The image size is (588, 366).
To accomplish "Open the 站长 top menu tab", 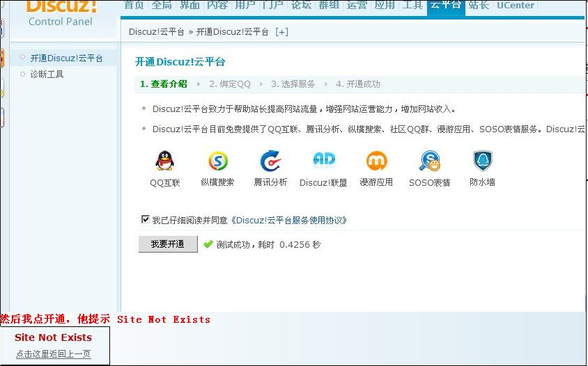I will [x=479, y=6].
